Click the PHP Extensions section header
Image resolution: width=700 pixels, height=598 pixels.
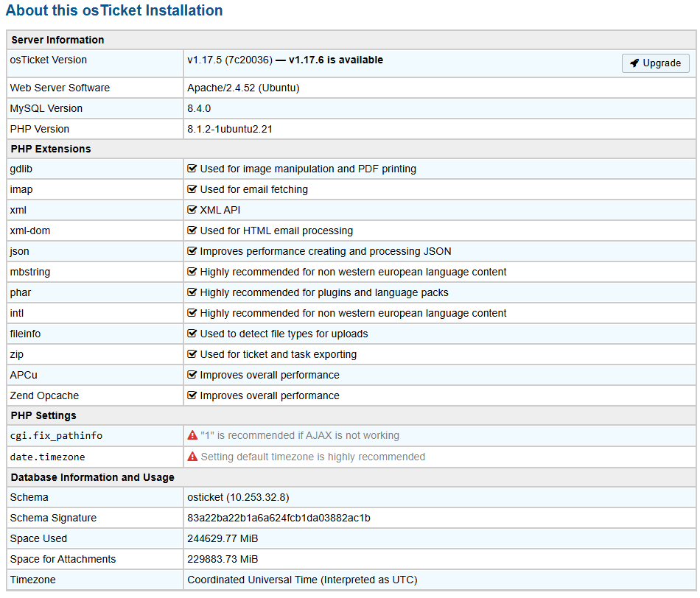pos(51,149)
